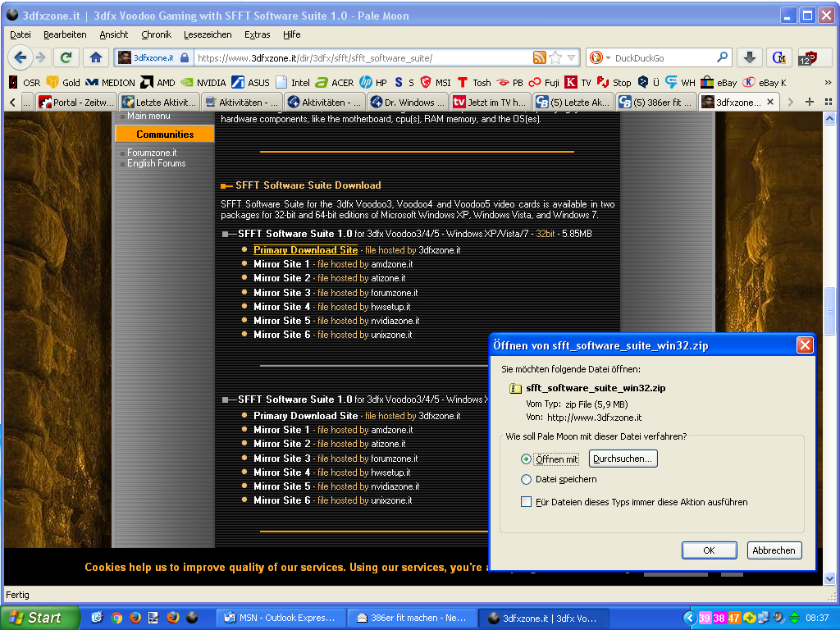Expand hidden tray icons arrow

pyautogui.click(x=691, y=618)
